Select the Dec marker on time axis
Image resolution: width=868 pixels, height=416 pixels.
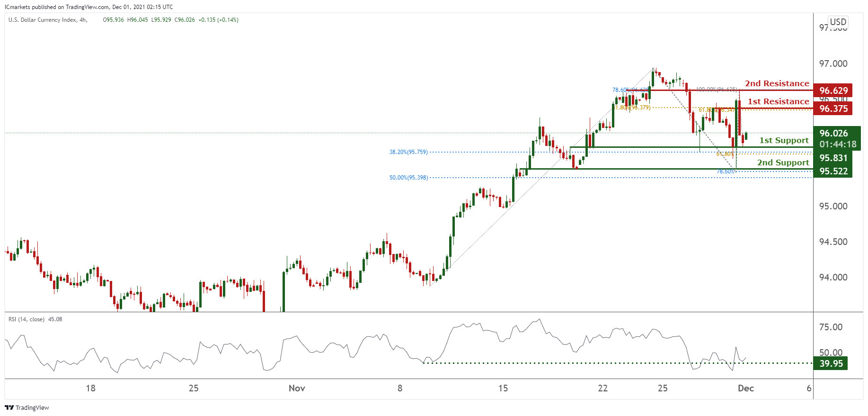pos(745,388)
